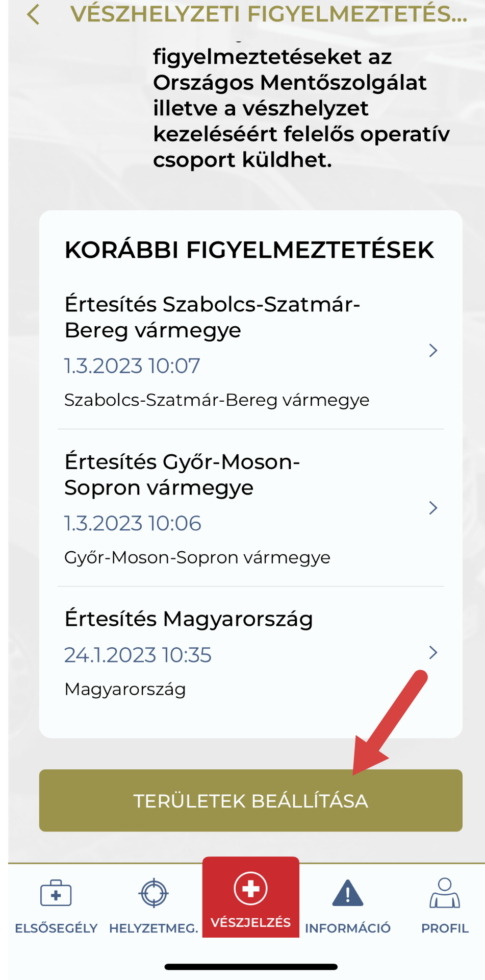485x980 pixels.
Task: Tap the Profil person icon
Action: click(x=445, y=893)
